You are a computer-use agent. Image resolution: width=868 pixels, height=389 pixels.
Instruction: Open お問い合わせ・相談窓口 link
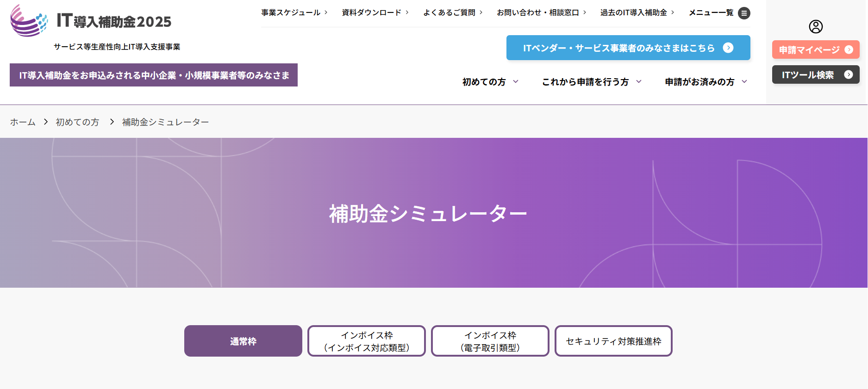point(541,12)
